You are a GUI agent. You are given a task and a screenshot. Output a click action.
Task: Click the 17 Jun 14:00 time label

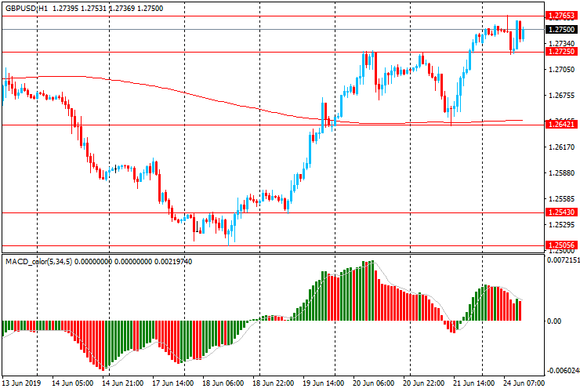[172, 383]
